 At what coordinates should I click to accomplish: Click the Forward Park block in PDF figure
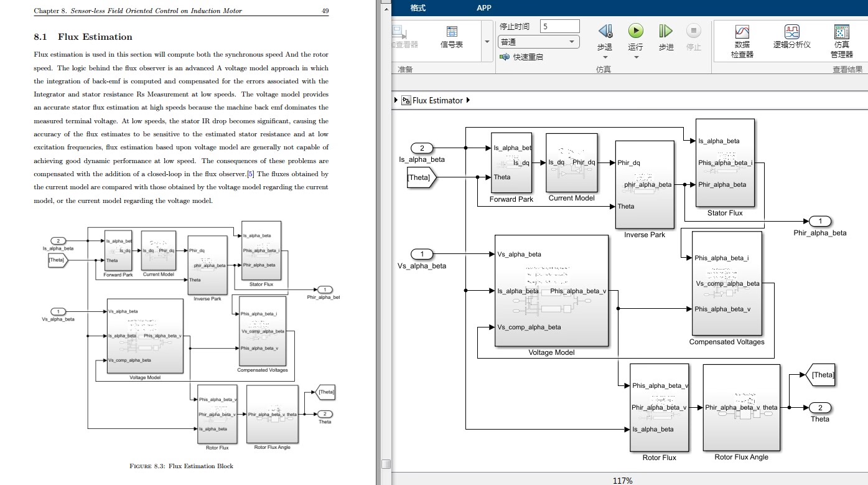(118, 250)
